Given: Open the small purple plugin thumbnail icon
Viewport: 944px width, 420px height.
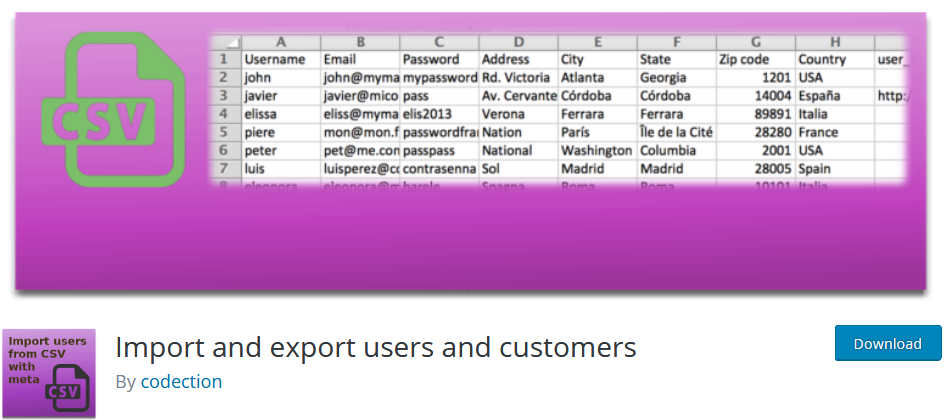Looking at the screenshot, I should point(49,373).
